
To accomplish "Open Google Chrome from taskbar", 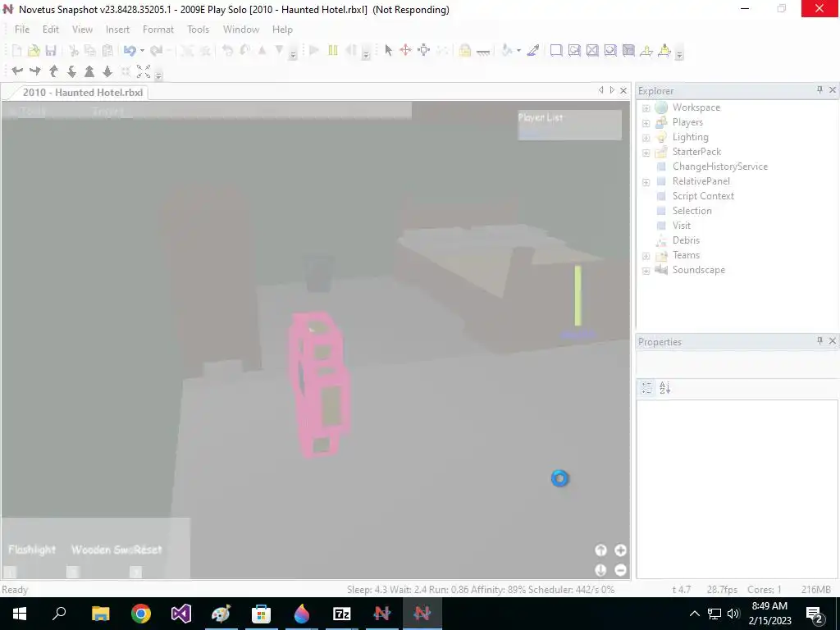I will (x=141, y=614).
